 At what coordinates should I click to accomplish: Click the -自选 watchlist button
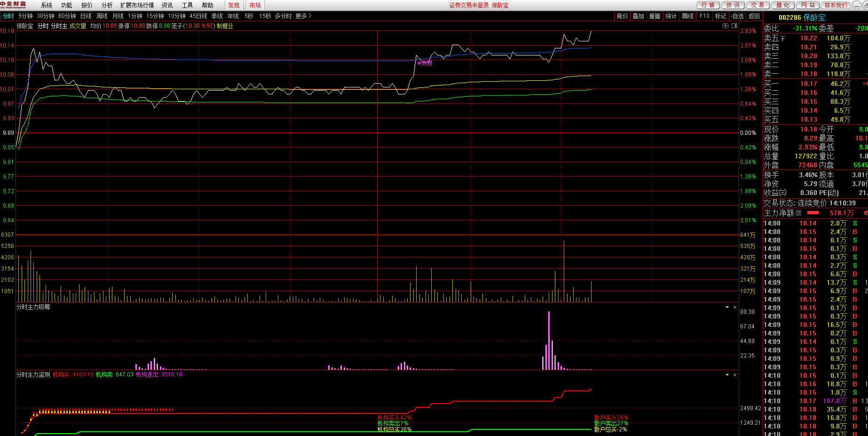pyautogui.click(x=738, y=16)
